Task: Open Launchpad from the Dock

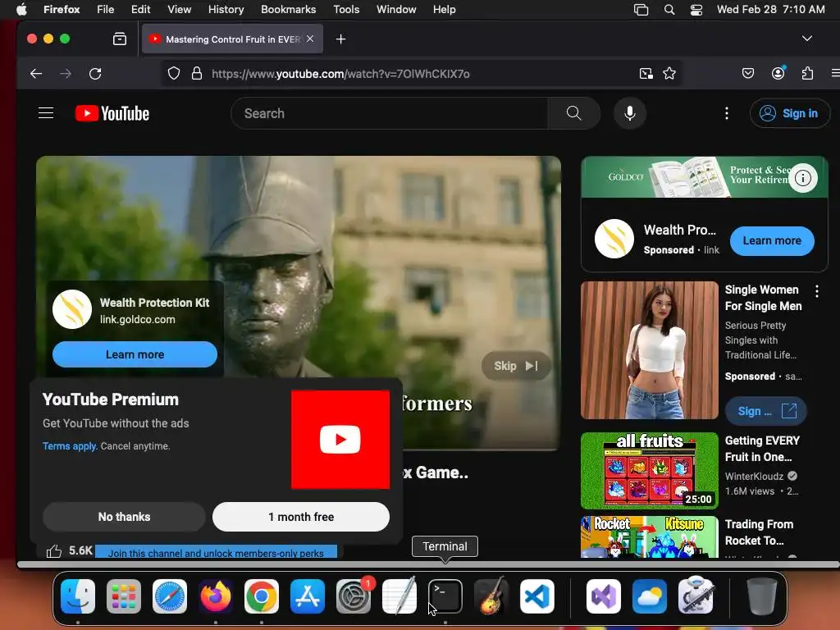Action: (124, 596)
